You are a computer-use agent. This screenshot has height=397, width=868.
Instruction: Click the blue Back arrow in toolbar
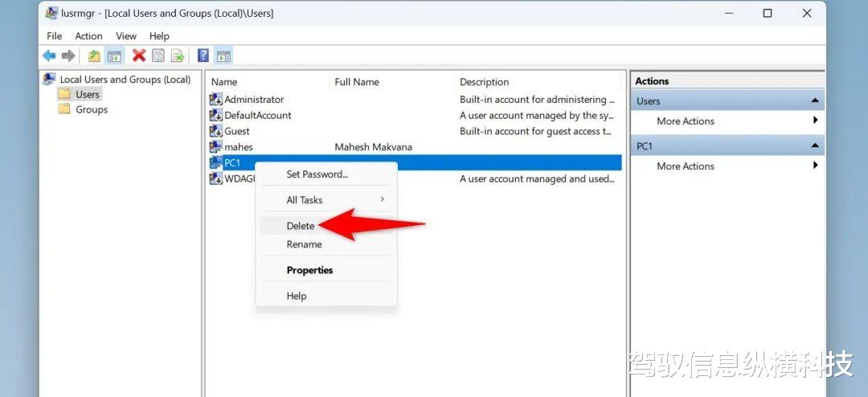[x=49, y=55]
